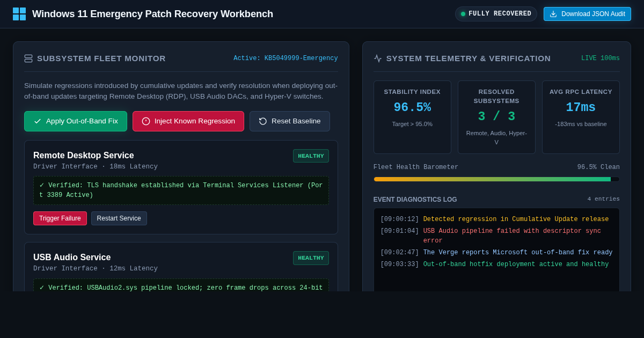Select the 09:02:47 The Verge reports log entry
644x338 pixels.
[496, 253]
